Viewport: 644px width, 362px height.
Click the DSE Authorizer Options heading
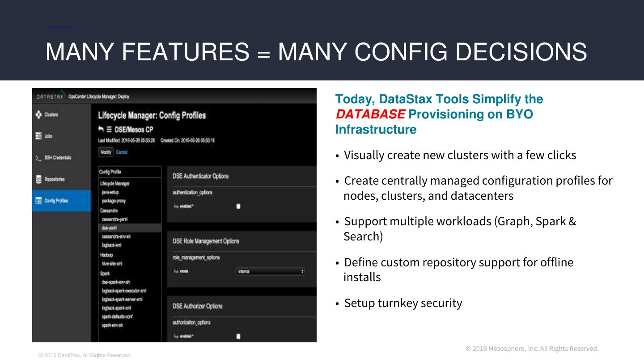click(x=198, y=306)
